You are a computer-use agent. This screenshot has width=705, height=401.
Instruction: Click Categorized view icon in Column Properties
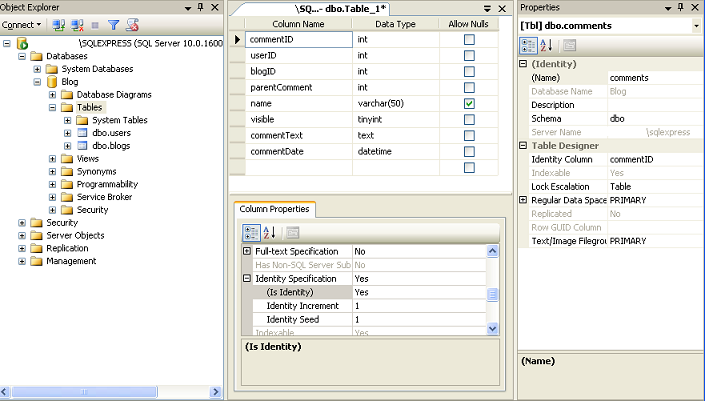[251, 233]
